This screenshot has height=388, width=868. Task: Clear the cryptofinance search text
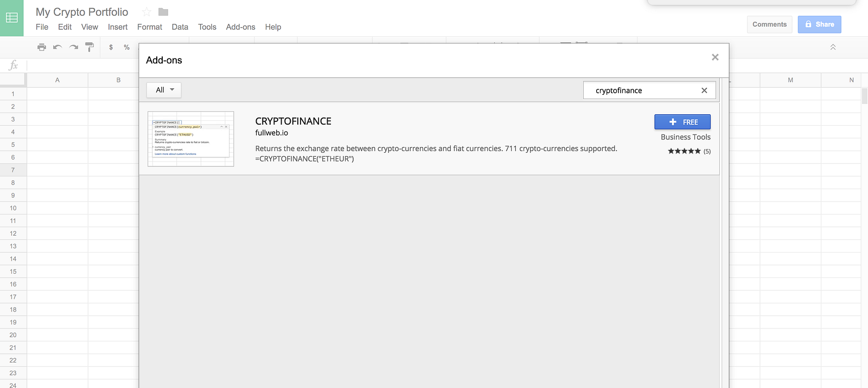pyautogui.click(x=704, y=90)
